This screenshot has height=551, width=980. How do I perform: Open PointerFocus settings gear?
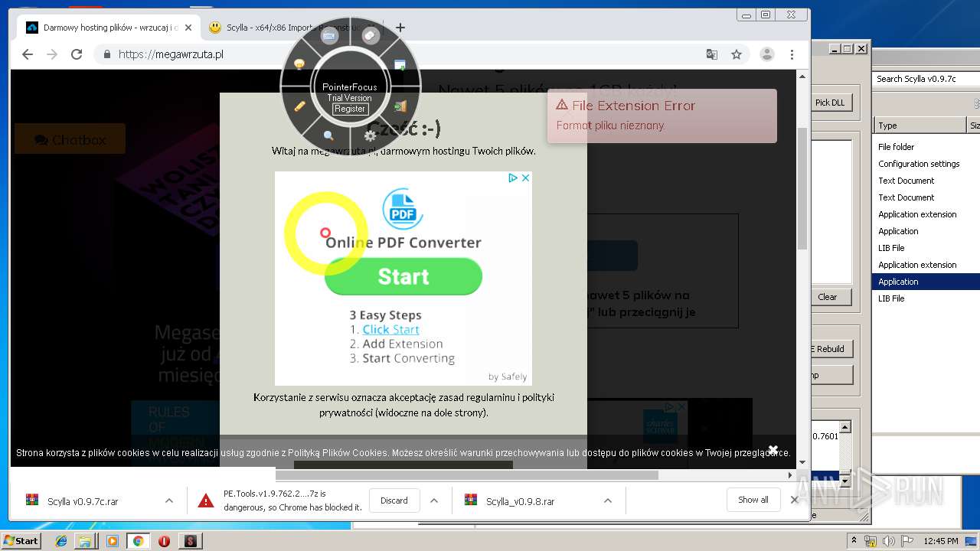coord(371,135)
